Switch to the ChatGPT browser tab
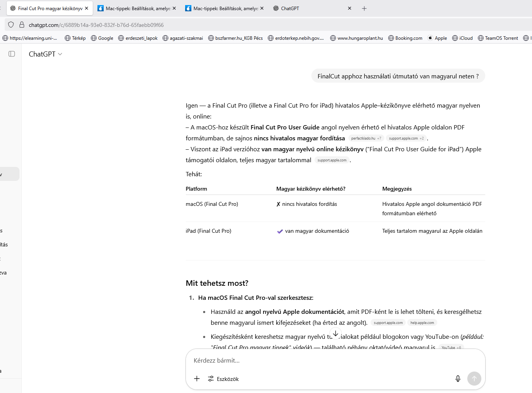532x393 pixels. [x=312, y=8]
